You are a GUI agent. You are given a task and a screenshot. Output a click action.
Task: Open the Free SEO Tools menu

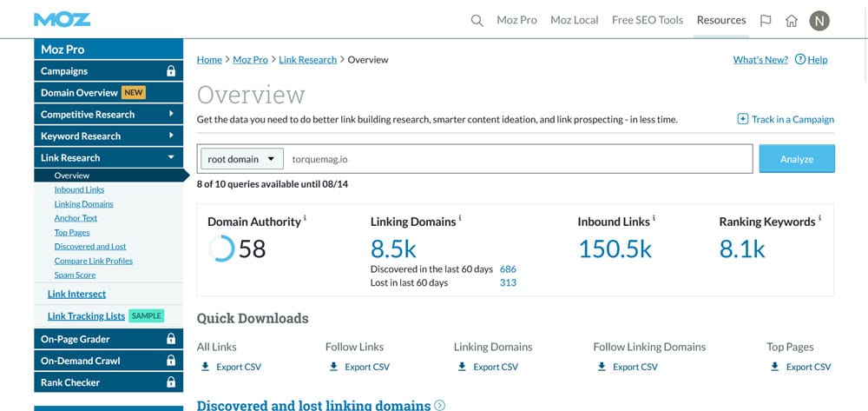tap(647, 20)
